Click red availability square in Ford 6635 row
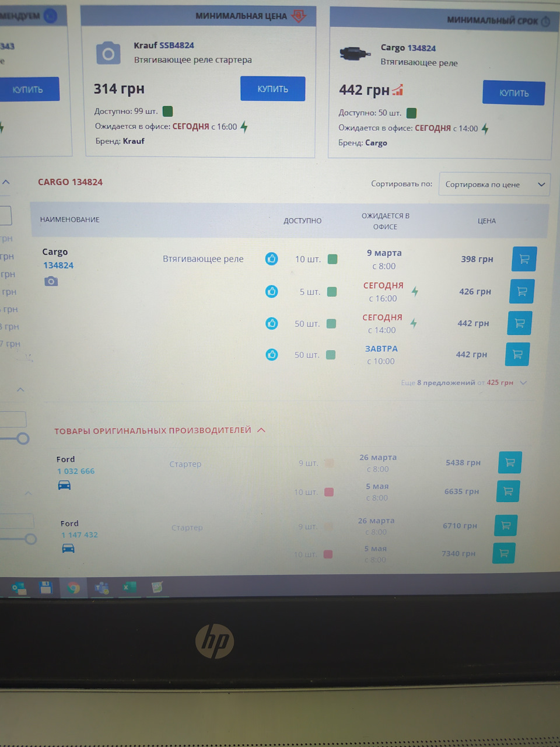The image size is (560, 747). 329,492
